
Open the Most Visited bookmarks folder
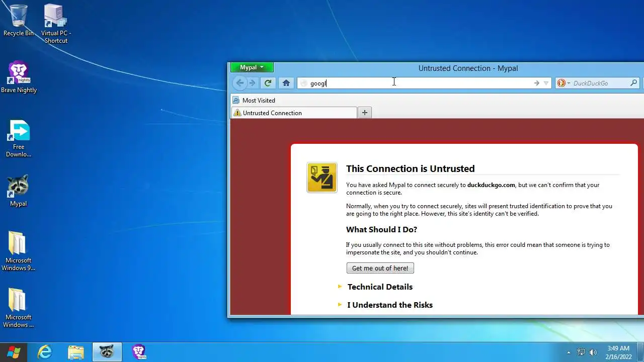click(254, 100)
